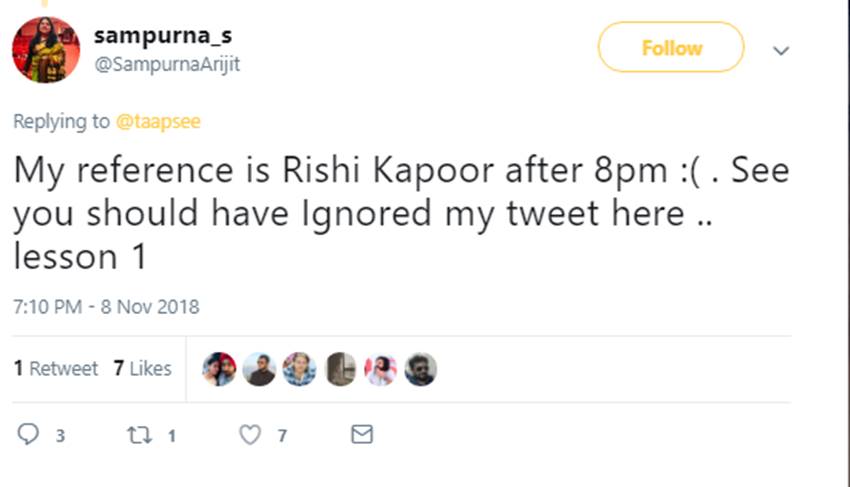Click the second liker avatar in the row
Image resolution: width=850 pixels, height=487 pixels.
[259, 369]
